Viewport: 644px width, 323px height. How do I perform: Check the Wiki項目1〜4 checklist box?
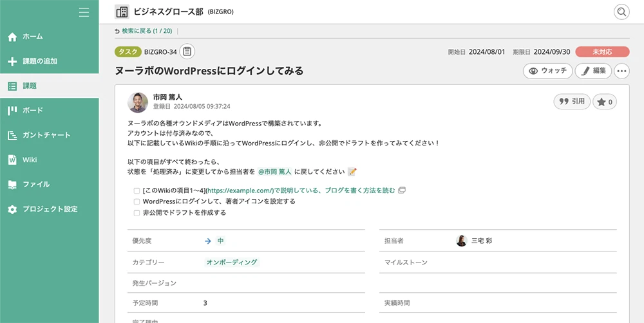click(137, 190)
